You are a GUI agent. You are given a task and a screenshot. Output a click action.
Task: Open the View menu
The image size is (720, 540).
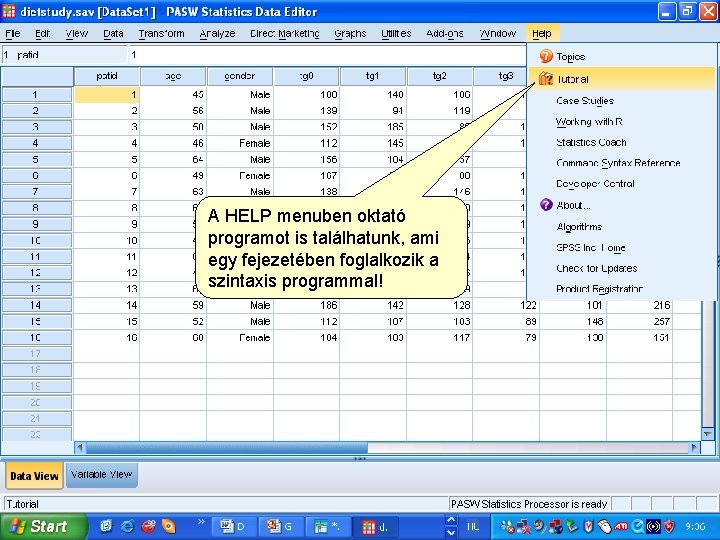(x=77, y=34)
